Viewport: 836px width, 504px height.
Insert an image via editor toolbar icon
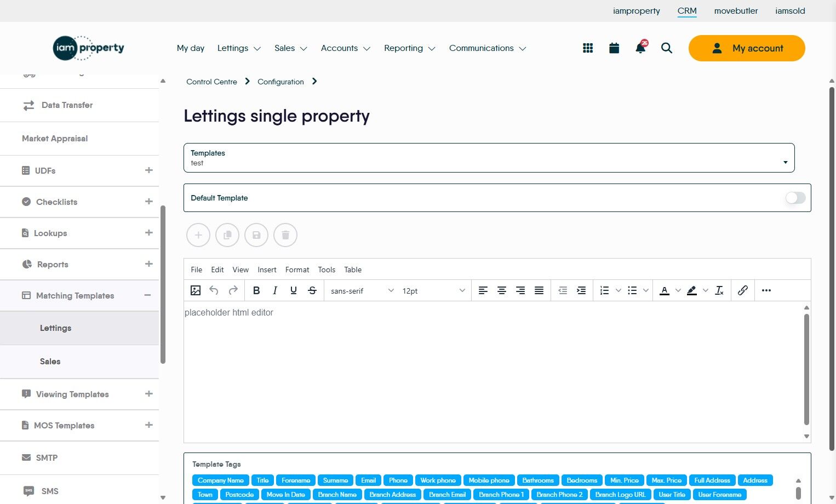[x=196, y=290]
